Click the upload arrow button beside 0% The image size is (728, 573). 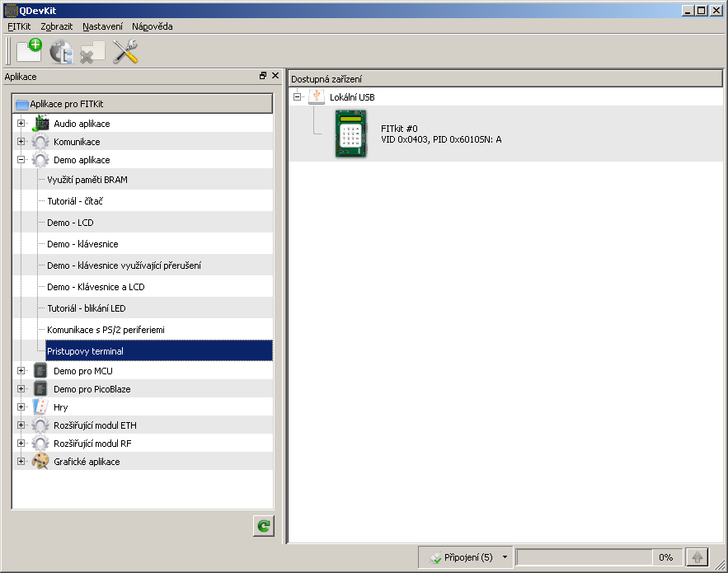(697, 557)
